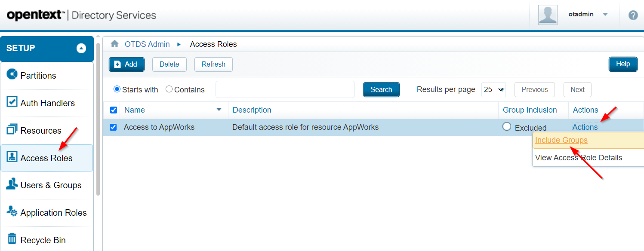Image resolution: width=644 pixels, height=251 pixels.
Task: Open the Results per page dropdown
Action: pyautogui.click(x=493, y=89)
